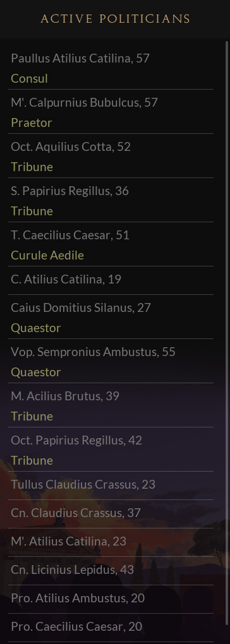Open M'. Calpurnius Bubulcus Praetor entry
This screenshot has height=644, width=230.
tap(111, 112)
